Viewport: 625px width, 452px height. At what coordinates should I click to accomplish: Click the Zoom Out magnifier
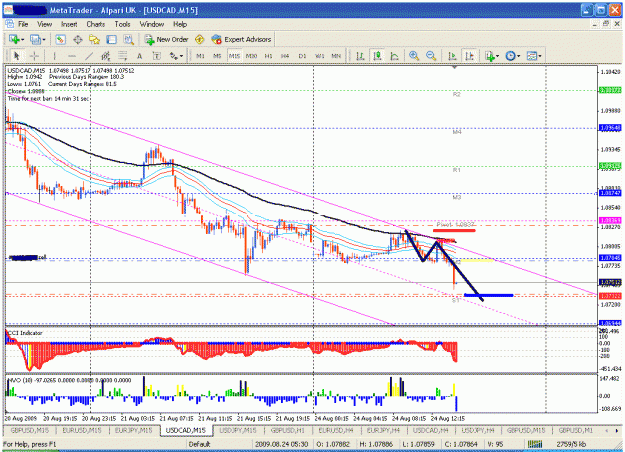click(x=431, y=56)
